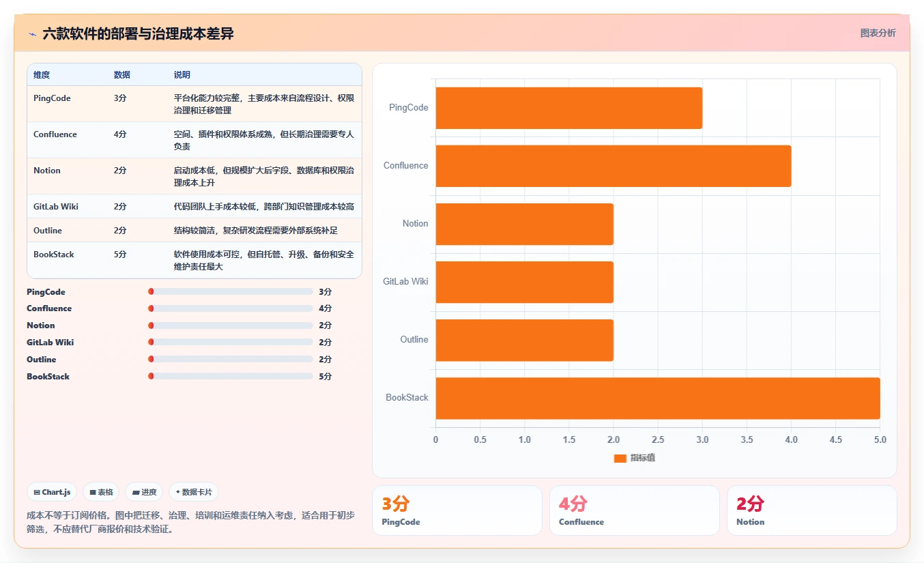924x563 pixels.
Task: Select the 数据卡片 pill tag
Action: [193, 492]
